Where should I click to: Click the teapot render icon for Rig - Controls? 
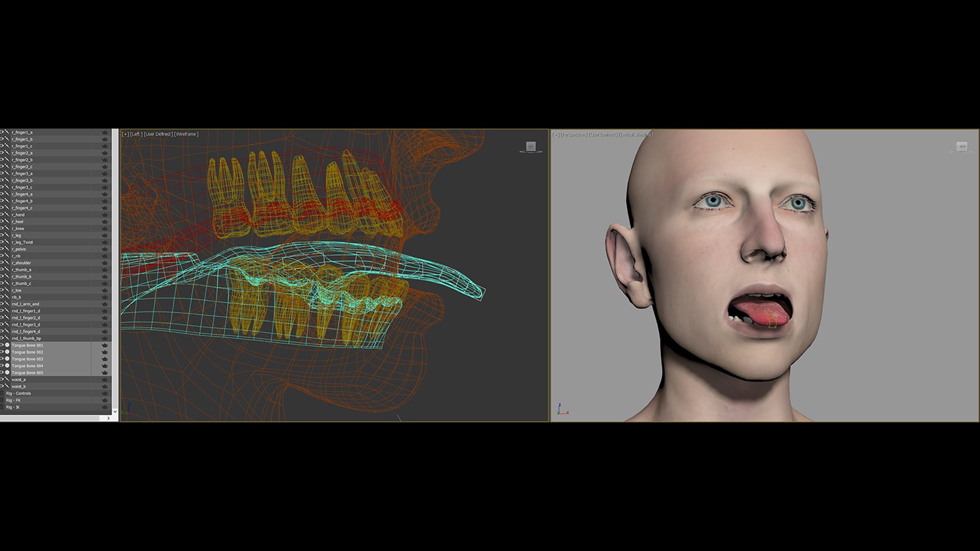105,393
